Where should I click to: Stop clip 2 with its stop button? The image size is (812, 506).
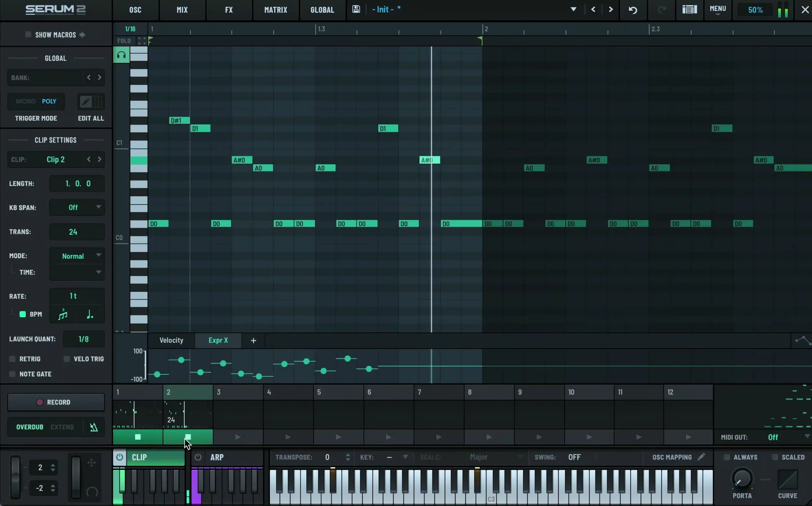coord(188,437)
